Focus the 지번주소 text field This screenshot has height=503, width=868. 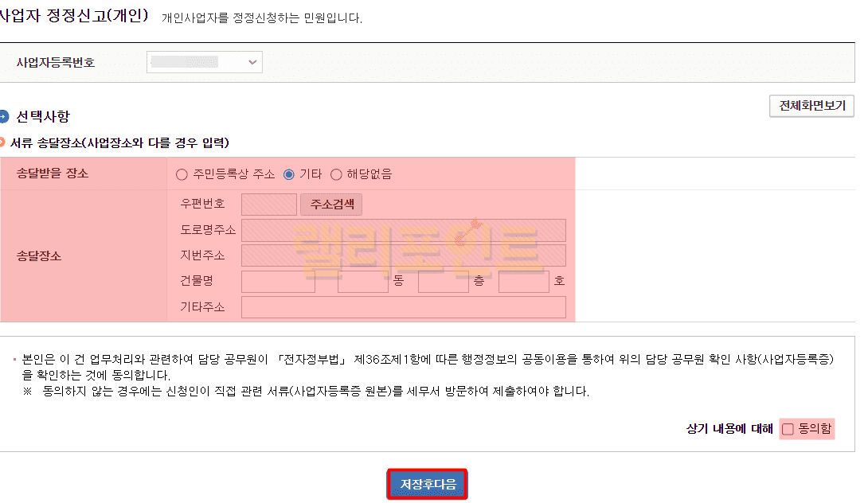[403, 255]
